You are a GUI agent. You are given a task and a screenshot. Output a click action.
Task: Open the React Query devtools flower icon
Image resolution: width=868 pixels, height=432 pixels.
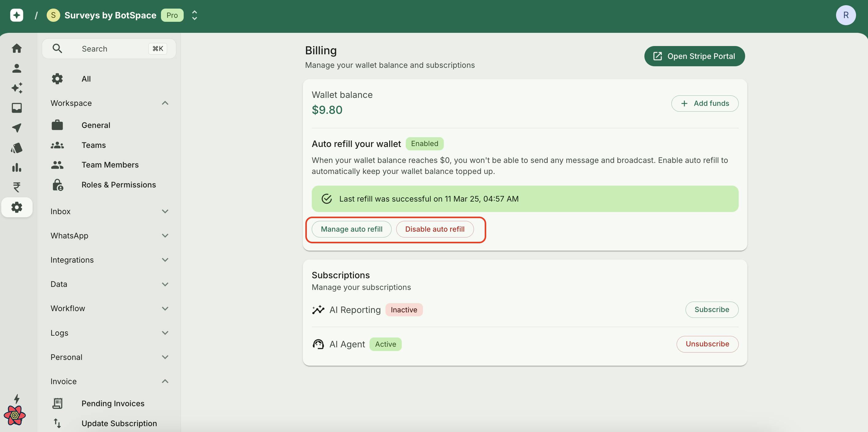pos(14,415)
